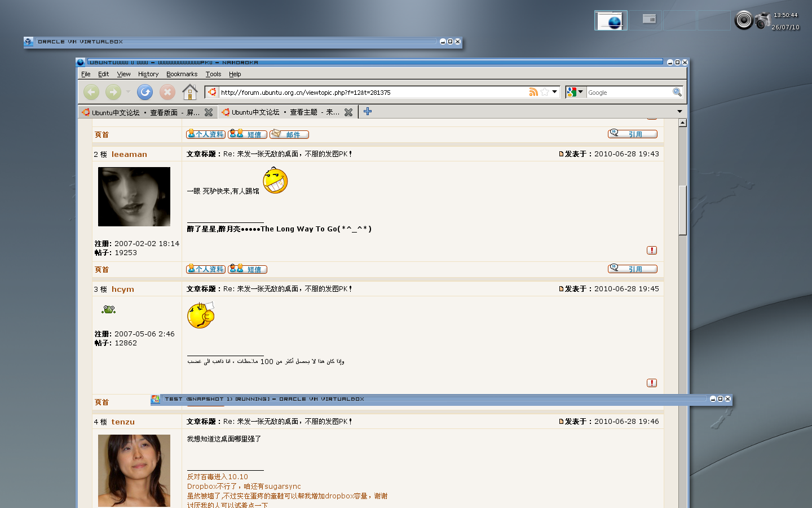The height and width of the screenshot is (508, 812).
Task: Go to the Home page icon
Action: pos(190,91)
